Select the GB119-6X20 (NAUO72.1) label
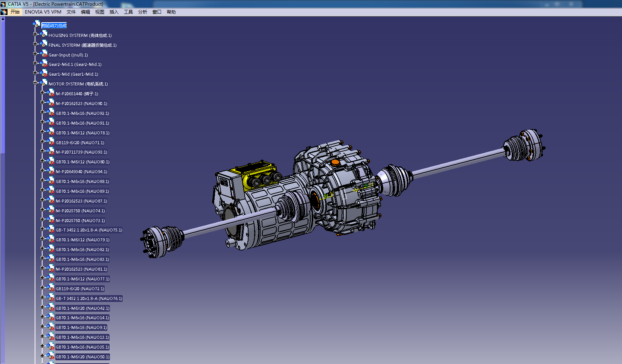 pyautogui.click(x=80, y=289)
